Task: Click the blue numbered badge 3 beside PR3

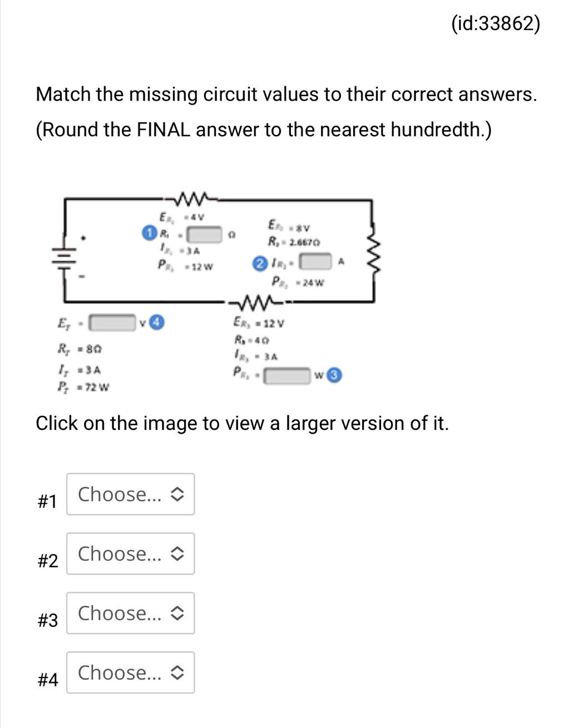Action: pyautogui.click(x=334, y=375)
